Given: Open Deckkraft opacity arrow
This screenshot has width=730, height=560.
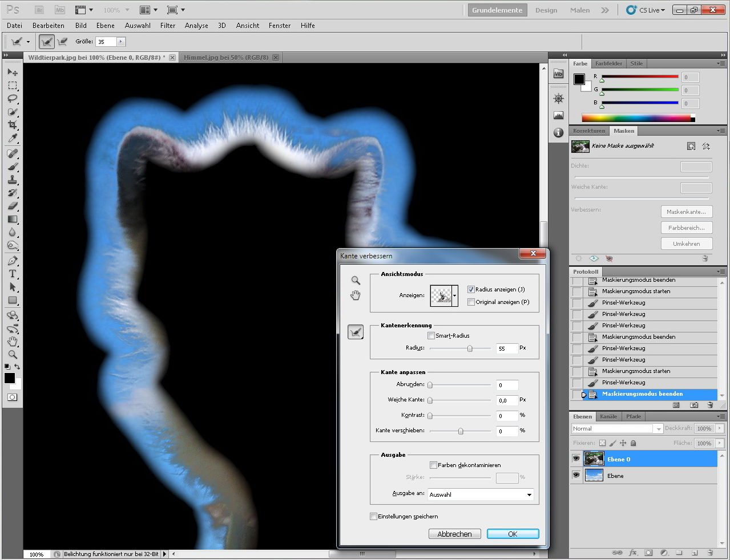Looking at the screenshot, I should [x=719, y=429].
